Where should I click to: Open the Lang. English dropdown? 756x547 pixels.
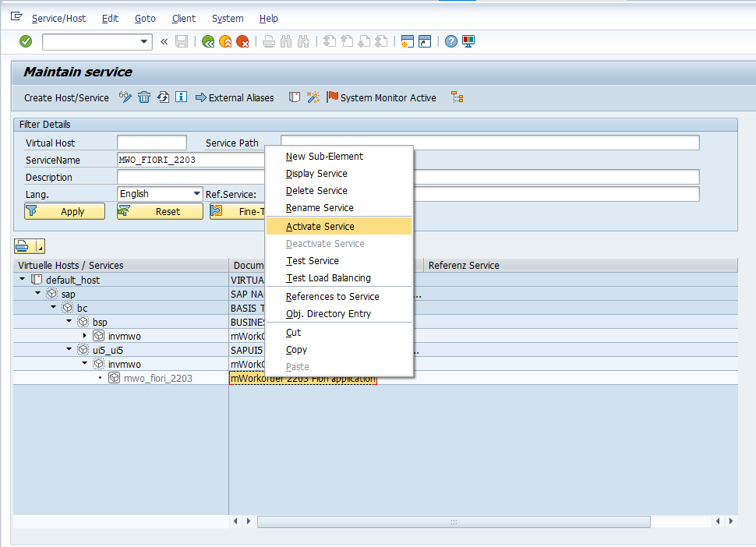(x=196, y=194)
